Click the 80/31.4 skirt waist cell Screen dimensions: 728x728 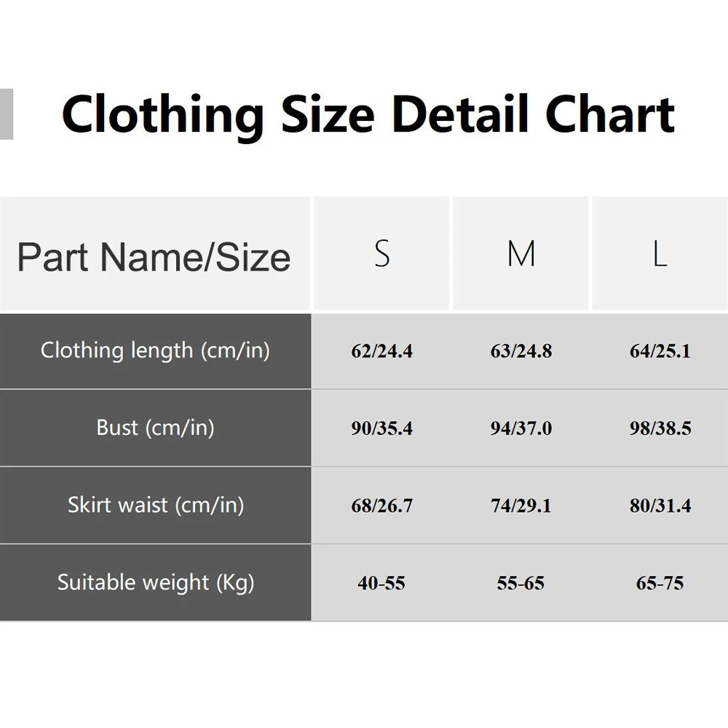(660, 506)
